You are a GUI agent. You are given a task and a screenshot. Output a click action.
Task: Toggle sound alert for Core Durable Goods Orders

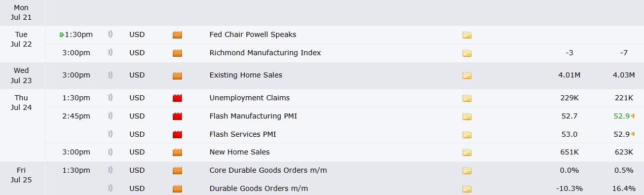coord(110,170)
